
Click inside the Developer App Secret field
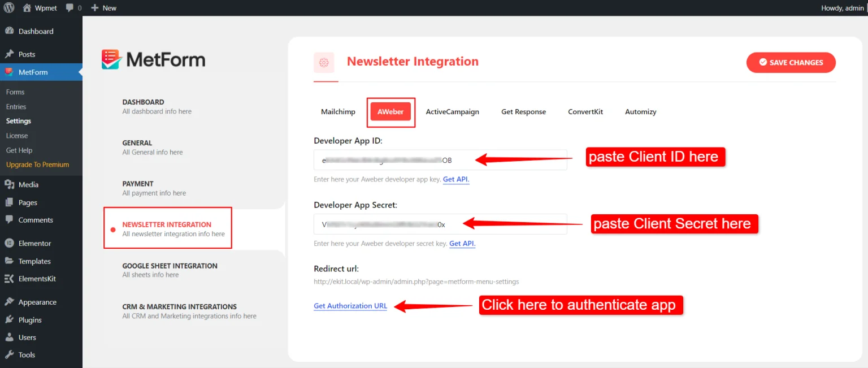pos(440,224)
